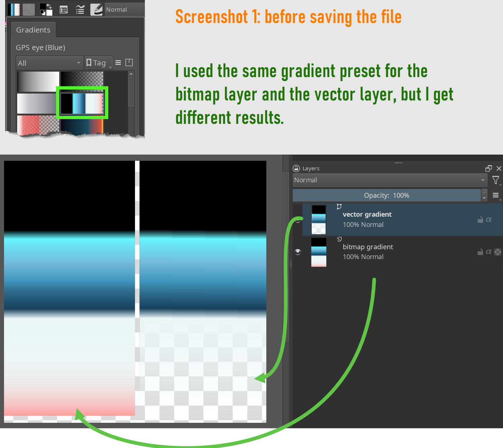Viewport: 503px width, 448px height.
Task: Toggle lock on the vector gradient layer
Action: tap(480, 220)
